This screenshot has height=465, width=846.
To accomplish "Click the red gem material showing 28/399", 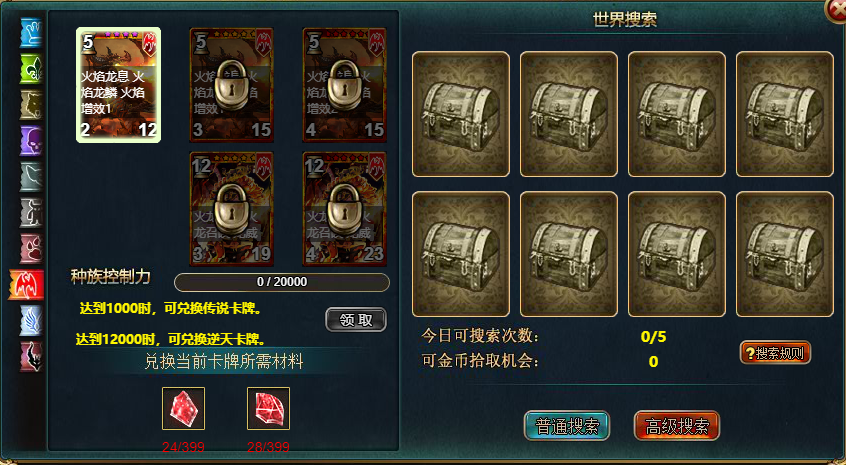I will click(x=269, y=408).
